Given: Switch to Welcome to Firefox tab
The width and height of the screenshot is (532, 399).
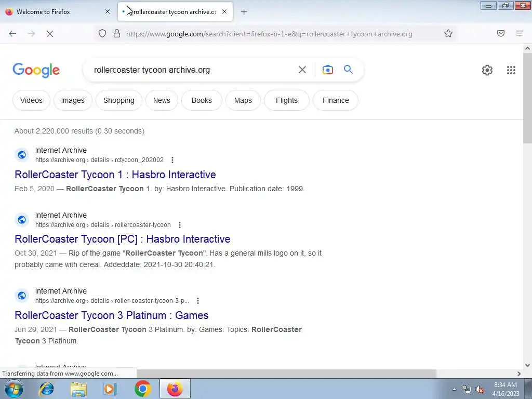Looking at the screenshot, I should (58, 11).
